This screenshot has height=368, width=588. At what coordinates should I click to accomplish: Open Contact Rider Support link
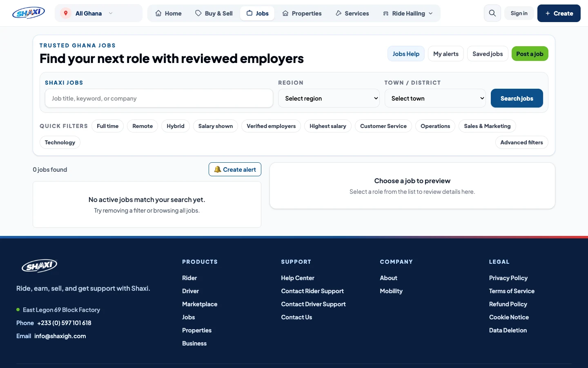click(x=312, y=291)
